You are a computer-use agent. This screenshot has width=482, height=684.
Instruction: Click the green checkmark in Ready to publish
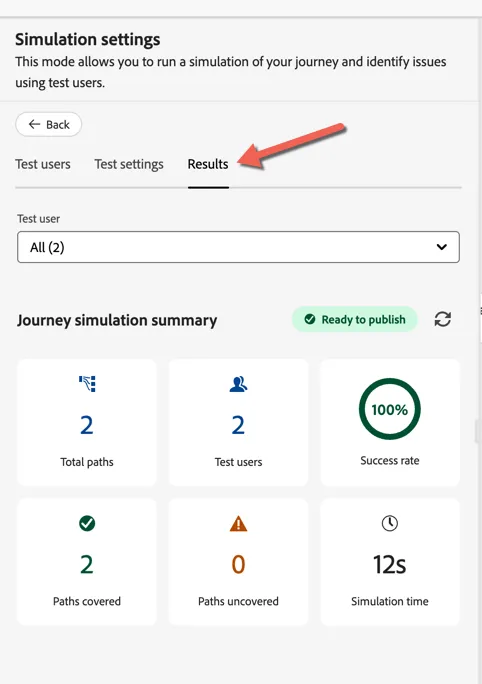310,319
